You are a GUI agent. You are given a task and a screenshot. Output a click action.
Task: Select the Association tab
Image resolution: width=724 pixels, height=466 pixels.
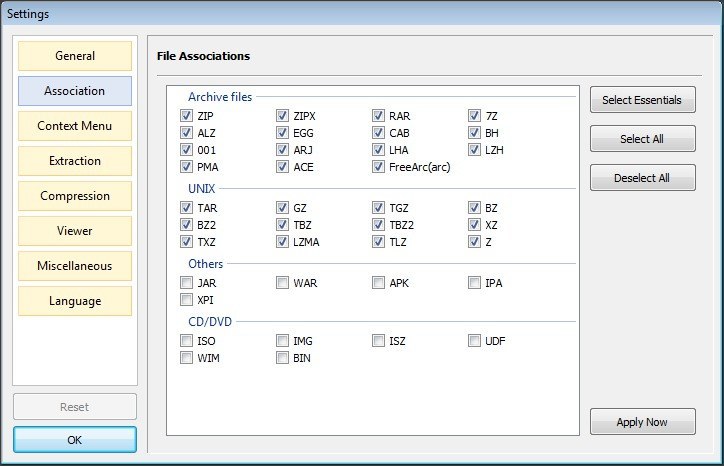click(75, 91)
